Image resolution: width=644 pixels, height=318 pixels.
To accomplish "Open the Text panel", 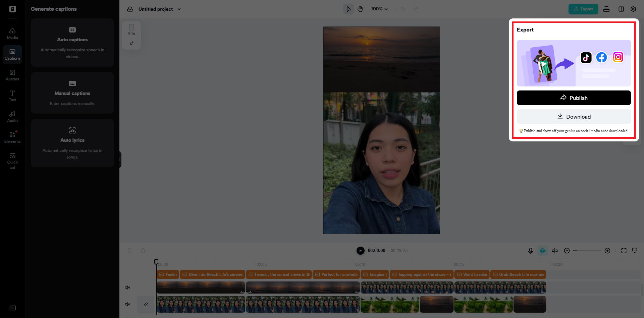I will (12, 96).
